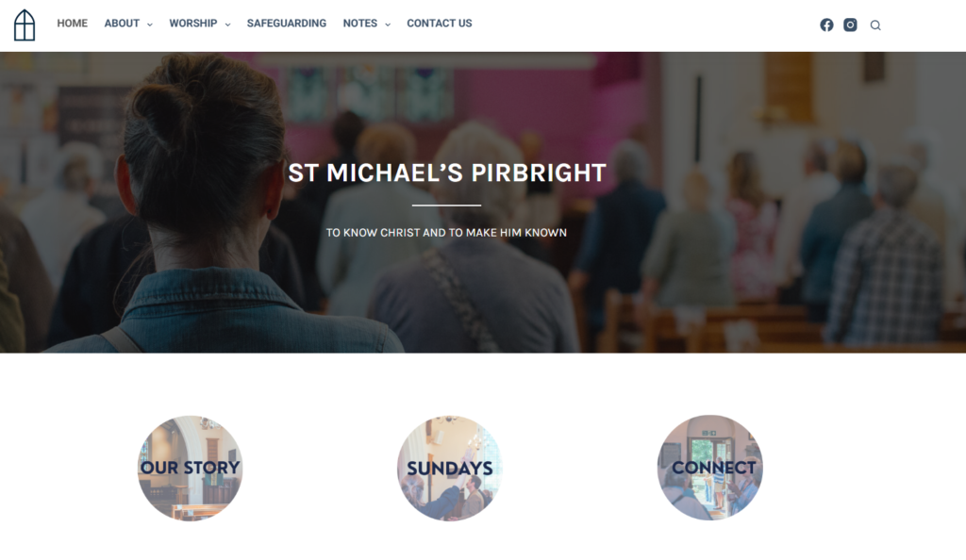966x560 pixels.
Task: Open the Our Story circular image
Action: tap(190, 468)
